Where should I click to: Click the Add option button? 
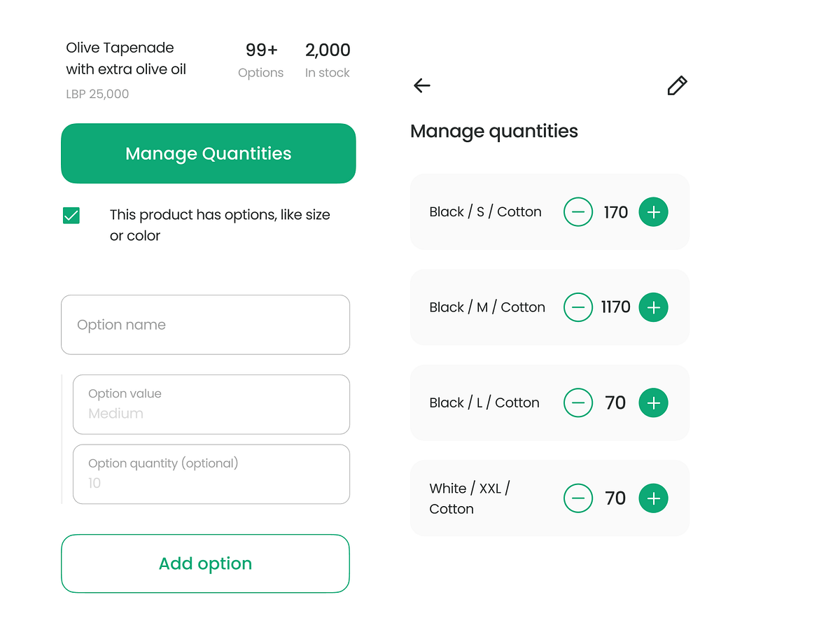click(205, 563)
